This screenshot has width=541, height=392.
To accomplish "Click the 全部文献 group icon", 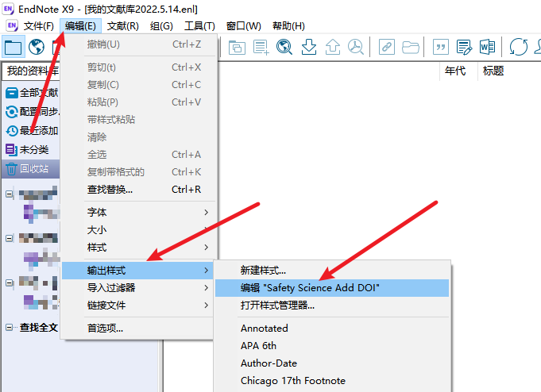I will pos(12,93).
